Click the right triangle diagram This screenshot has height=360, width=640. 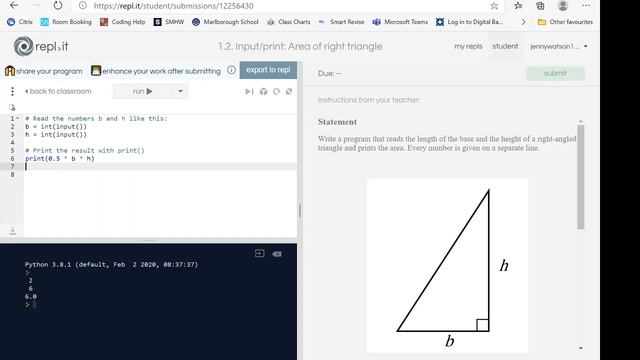coord(447,265)
